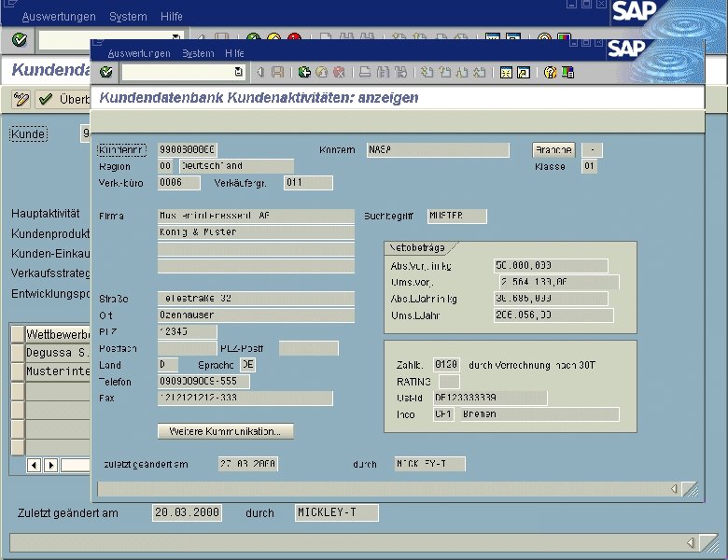This screenshot has width=728, height=560.
Task: Open Auswertungen menu in front window
Action: coord(139,53)
